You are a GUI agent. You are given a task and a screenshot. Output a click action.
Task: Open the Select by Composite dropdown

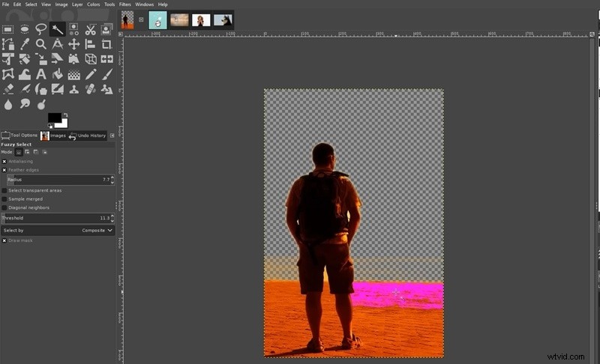(x=58, y=231)
